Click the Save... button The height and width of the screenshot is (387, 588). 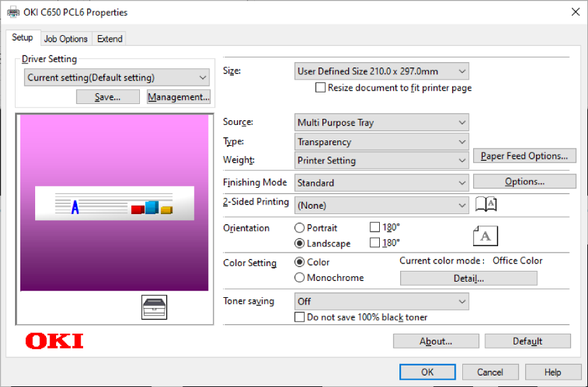[x=107, y=97]
